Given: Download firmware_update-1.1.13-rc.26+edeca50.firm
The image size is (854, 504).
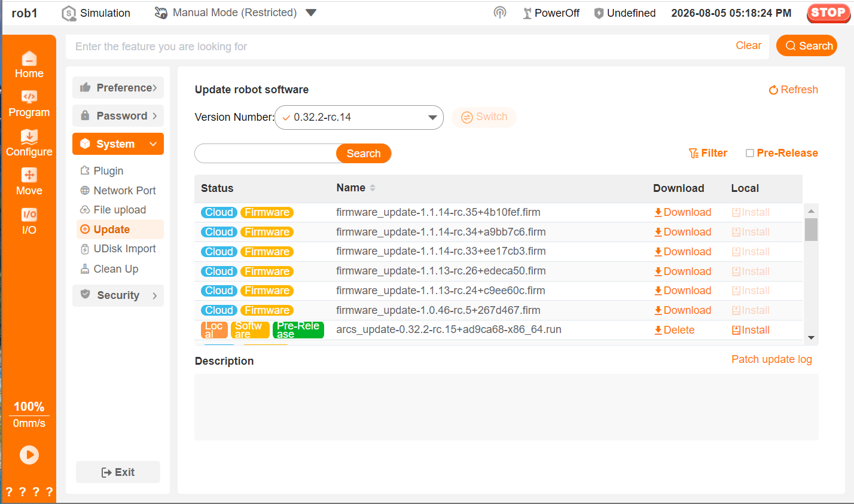Looking at the screenshot, I should [682, 271].
